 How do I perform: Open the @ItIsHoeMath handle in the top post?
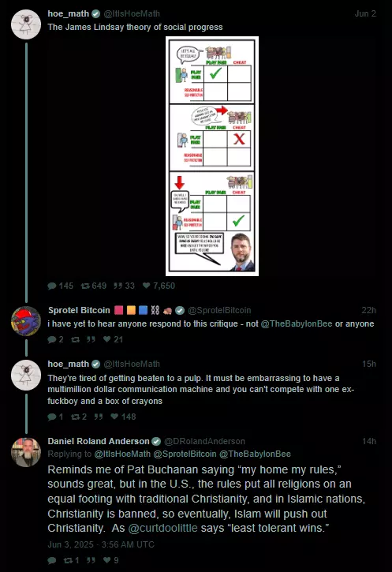pos(132,14)
